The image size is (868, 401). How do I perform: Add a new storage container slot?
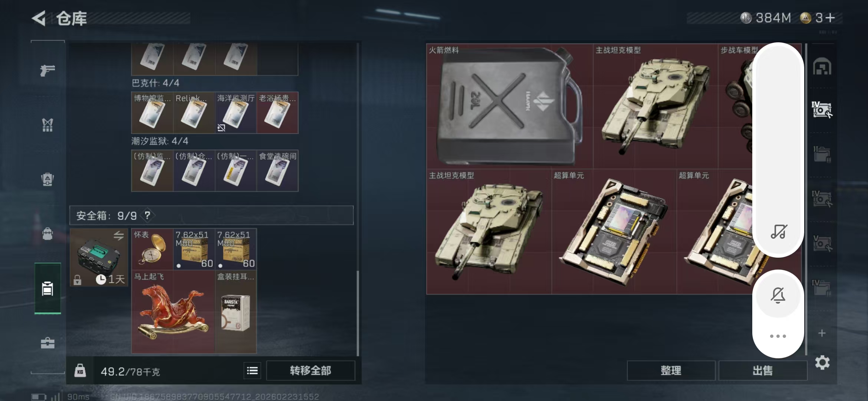[822, 333]
